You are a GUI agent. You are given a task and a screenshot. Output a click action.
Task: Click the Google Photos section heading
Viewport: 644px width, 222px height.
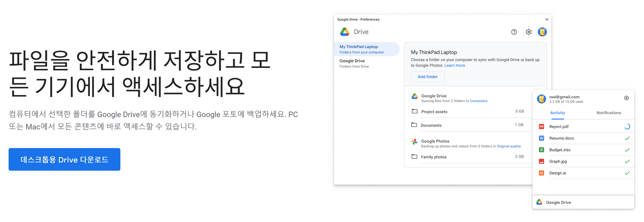[435, 141]
